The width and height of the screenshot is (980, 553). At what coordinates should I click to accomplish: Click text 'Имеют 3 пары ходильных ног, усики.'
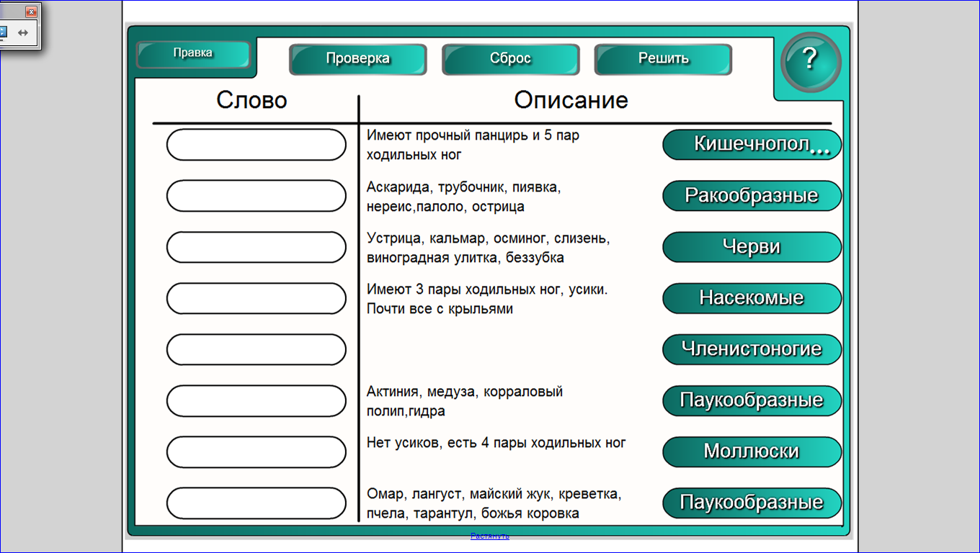pyautogui.click(x=488, y=289)
